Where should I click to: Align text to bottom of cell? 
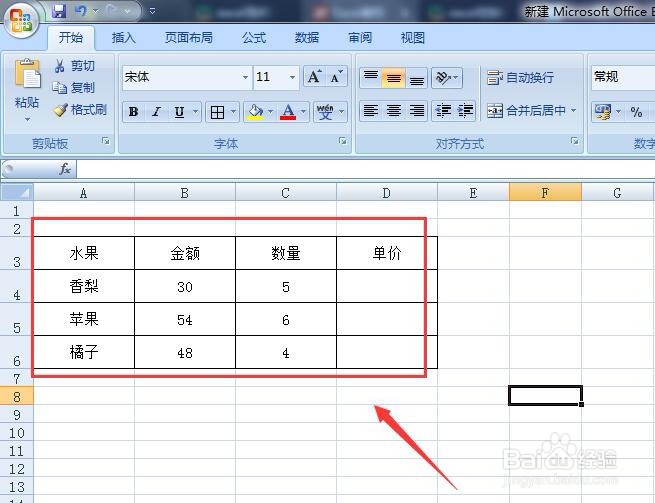416,78
